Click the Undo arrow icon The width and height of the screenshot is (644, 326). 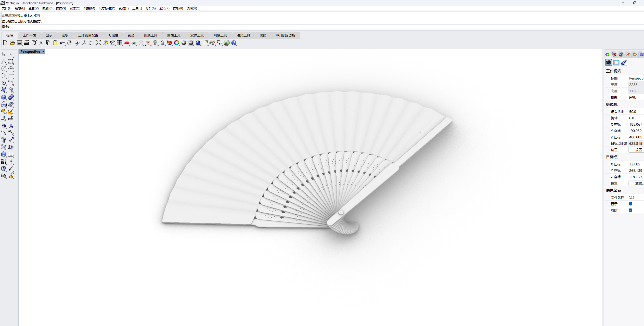point(62,43)
